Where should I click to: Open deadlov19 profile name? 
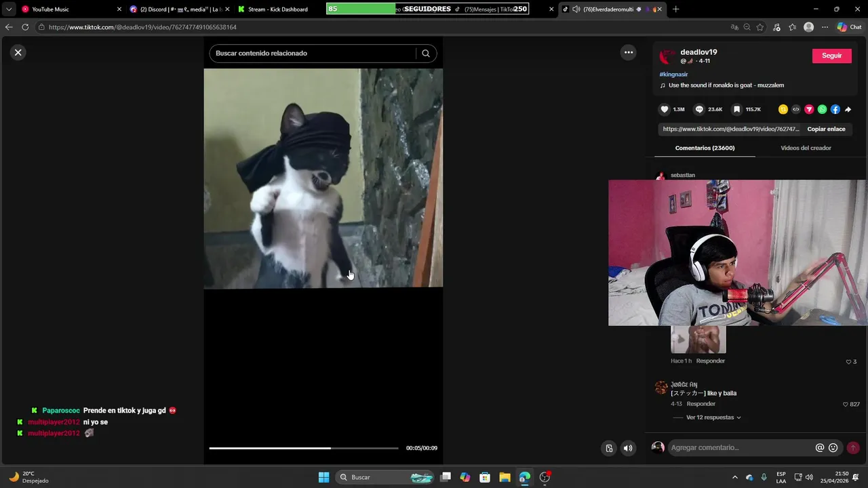pyautogui.click(x=698, y=52)
